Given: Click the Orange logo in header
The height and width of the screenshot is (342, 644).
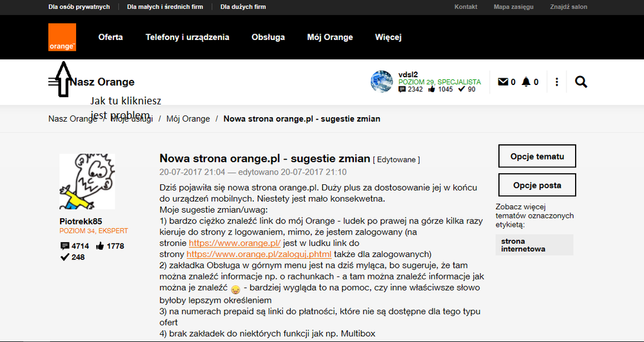Looking at the screenshot, I should click(x=62, y=37).
